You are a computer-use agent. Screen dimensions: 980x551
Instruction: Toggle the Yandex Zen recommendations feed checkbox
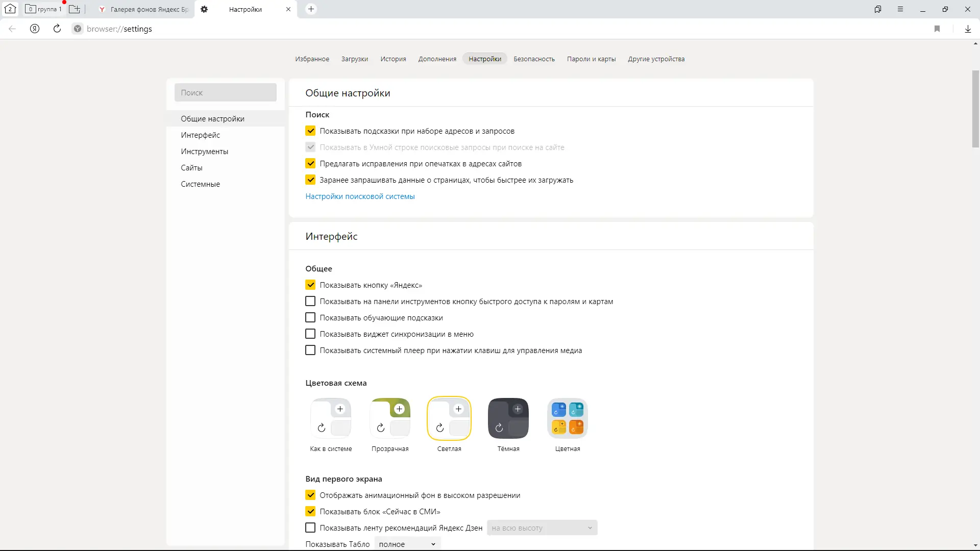pos(310,528)
